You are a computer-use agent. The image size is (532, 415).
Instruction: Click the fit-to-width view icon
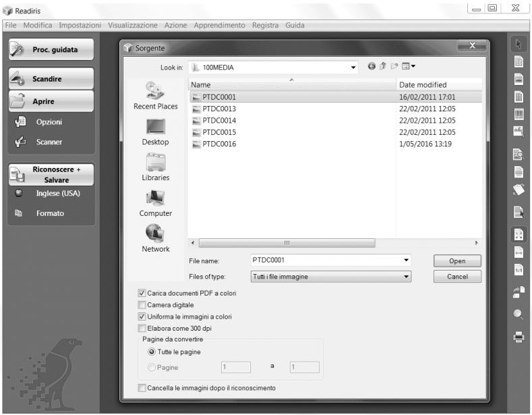(519, 252)
